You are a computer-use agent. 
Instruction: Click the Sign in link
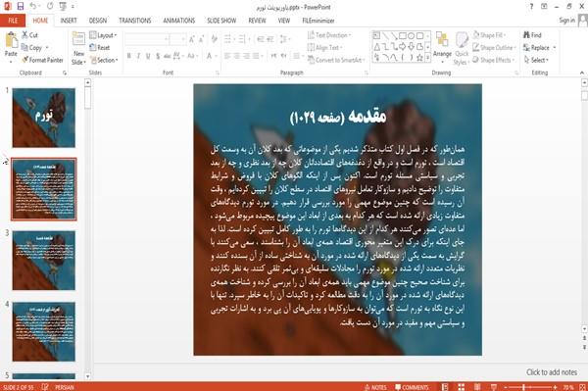tap(566, 21)
